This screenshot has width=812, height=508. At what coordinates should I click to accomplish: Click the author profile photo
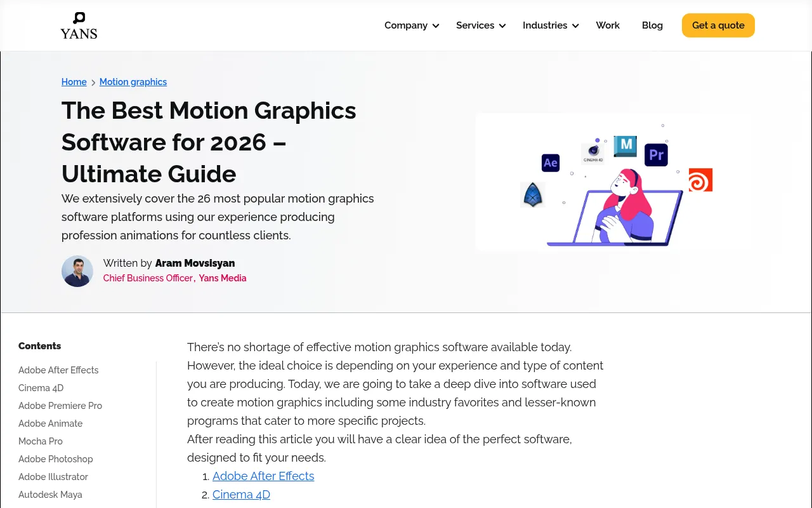click(x=77, y=271)
